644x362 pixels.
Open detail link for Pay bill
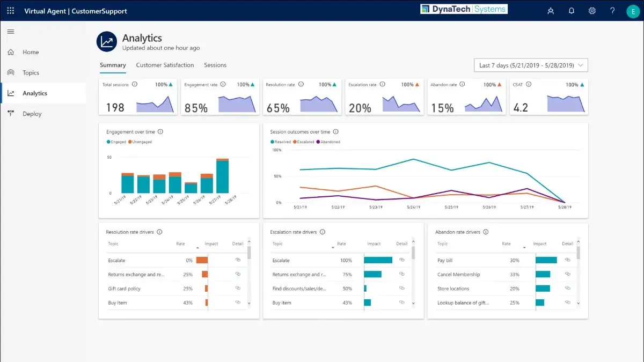tap(567, 260)
